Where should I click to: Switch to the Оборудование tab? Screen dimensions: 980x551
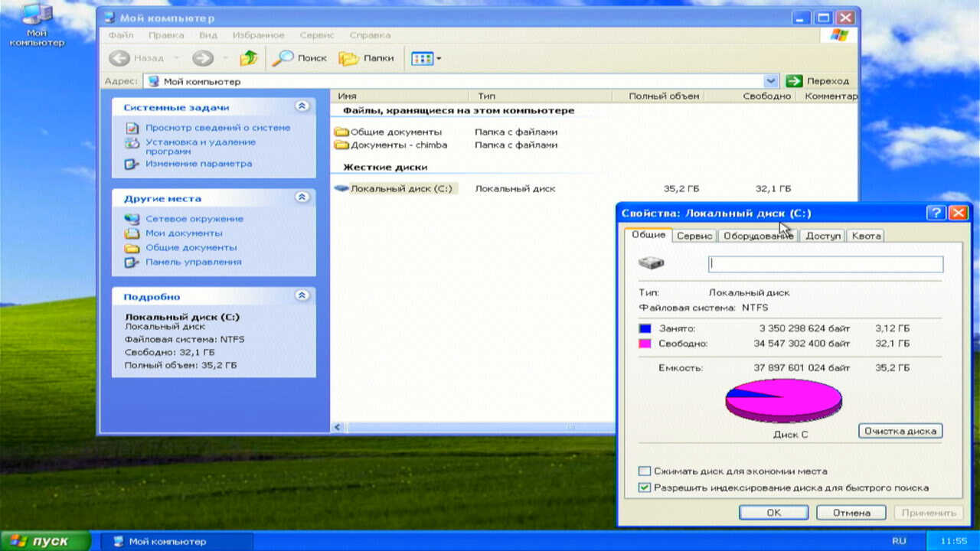pos(758,236)
